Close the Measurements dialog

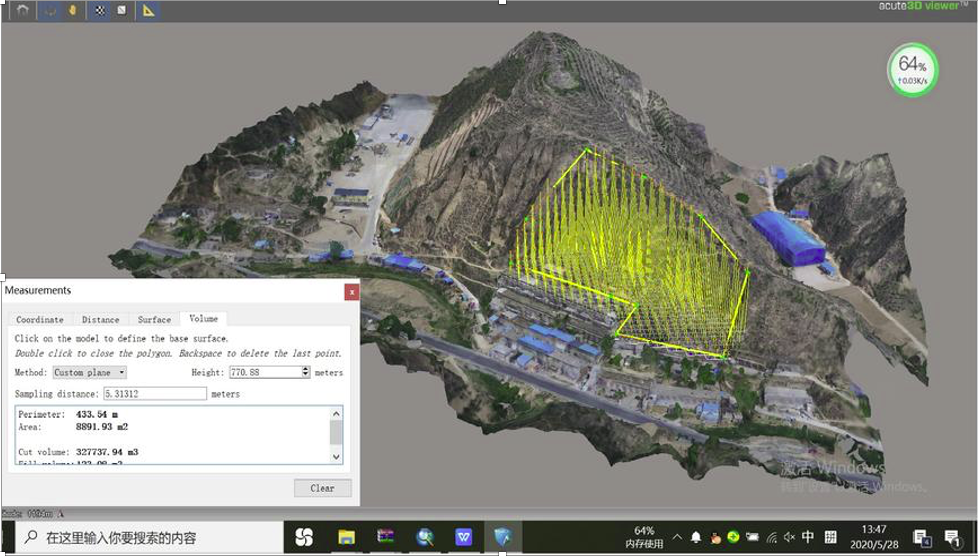pyautogui.click(x=352, y=291)
